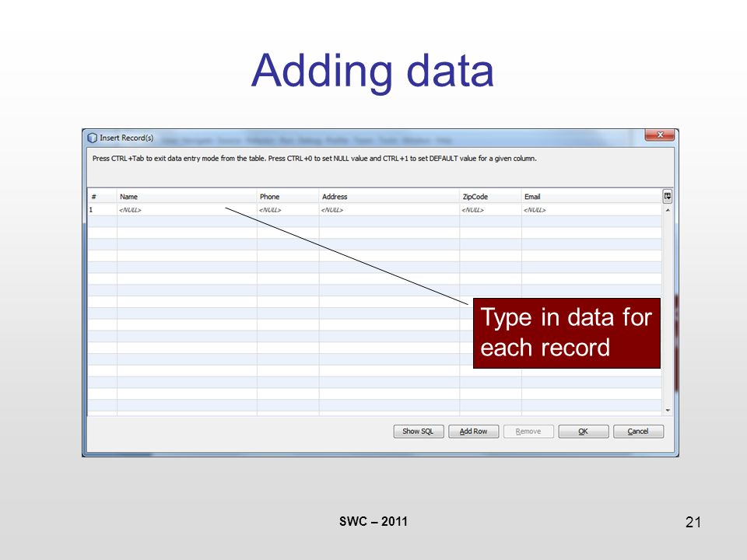Select the Address cell in row 1
The height and width of the screenshot is (560, 747).
pos(389,209)
